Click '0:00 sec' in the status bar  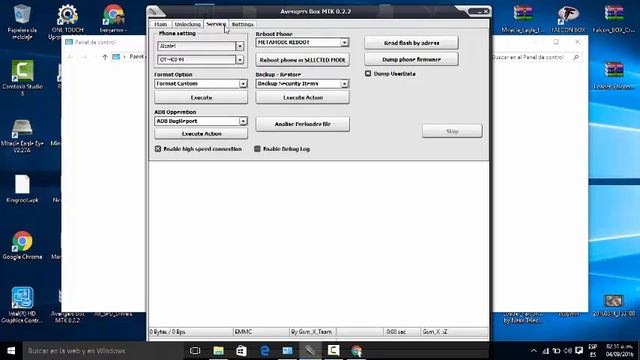pos(396,332)
